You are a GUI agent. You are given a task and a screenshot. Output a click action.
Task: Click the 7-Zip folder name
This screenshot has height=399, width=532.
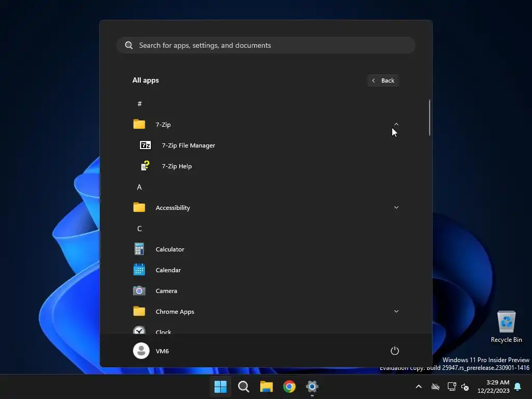point(163,125)
